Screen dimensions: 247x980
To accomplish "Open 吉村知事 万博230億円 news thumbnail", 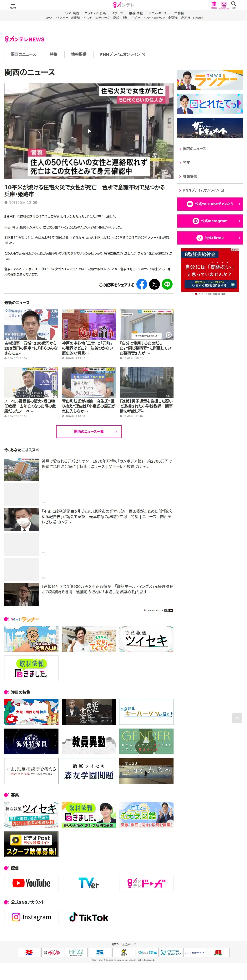I will [31, 324].
